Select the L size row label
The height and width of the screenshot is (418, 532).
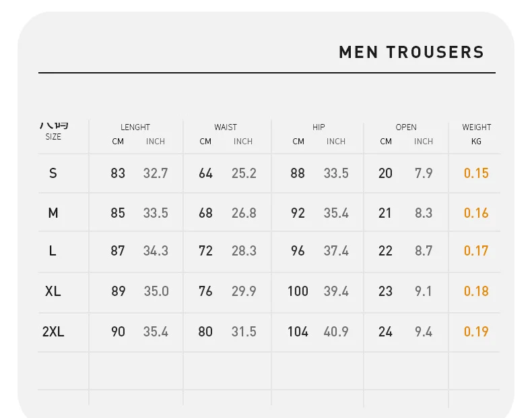click(53, 251)
